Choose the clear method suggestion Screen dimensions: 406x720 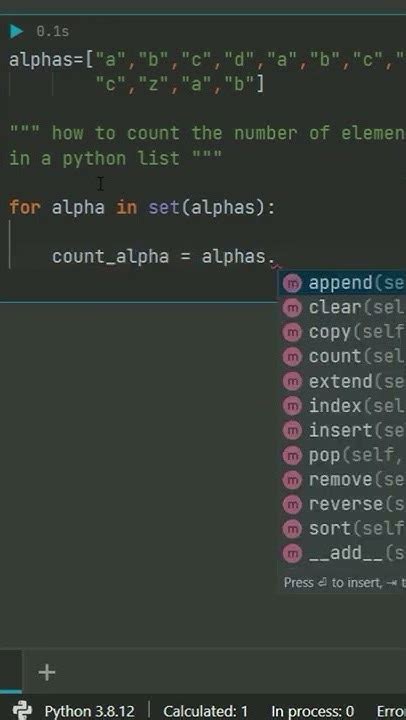click(342, 308)
